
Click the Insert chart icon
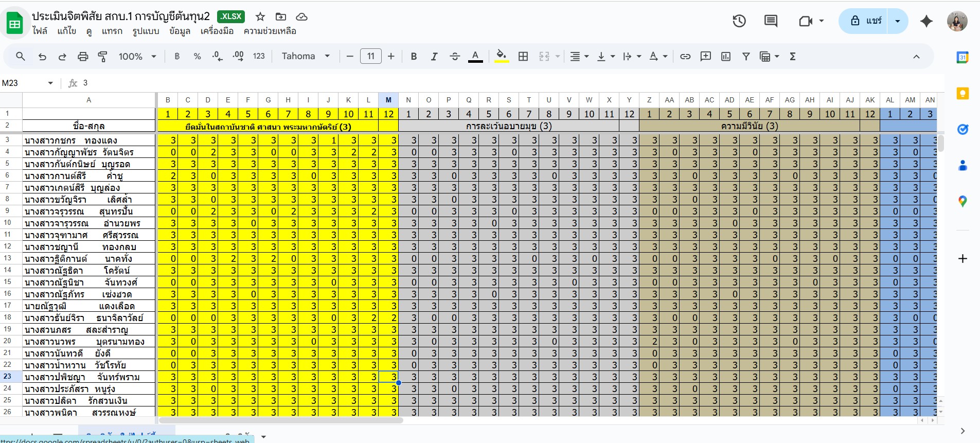[x=726, y=57]
